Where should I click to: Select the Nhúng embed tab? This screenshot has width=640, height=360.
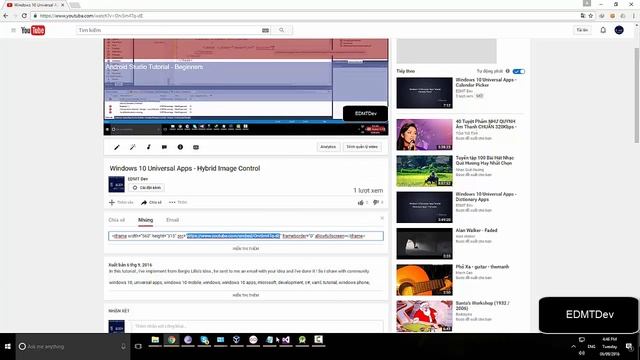[145, 220]
